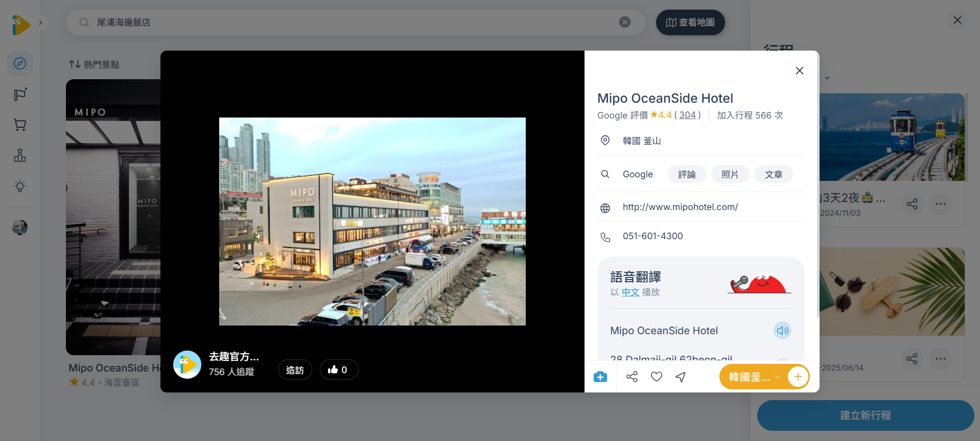Open the Mipo OceanSide result card image
Screen dimensions: 980x441
pos(113,217)
